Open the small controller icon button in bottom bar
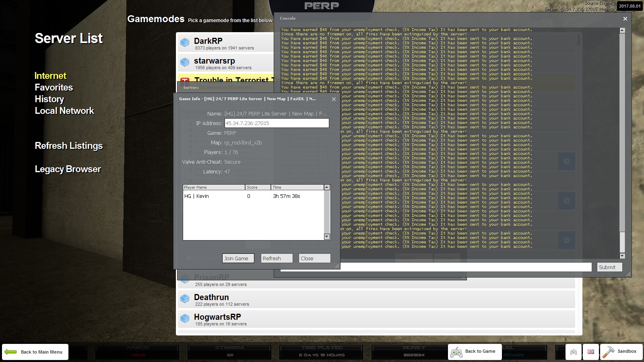The width and height of the screenshot is (644, 362). coord(574,352)
